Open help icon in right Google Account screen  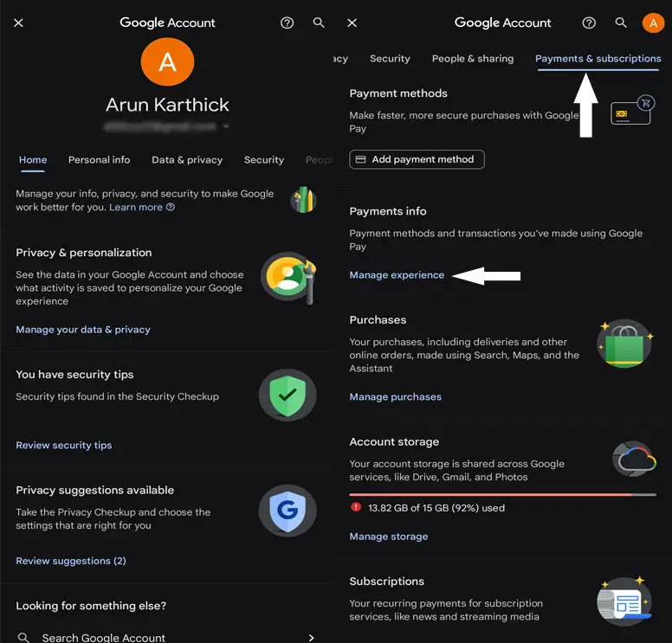coord(589,23)
